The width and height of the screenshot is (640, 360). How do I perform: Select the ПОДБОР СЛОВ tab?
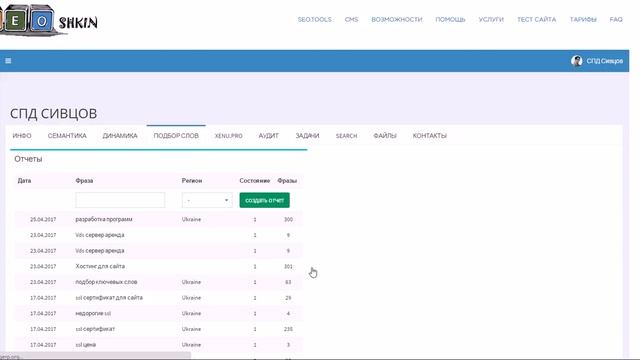(176, 136)
